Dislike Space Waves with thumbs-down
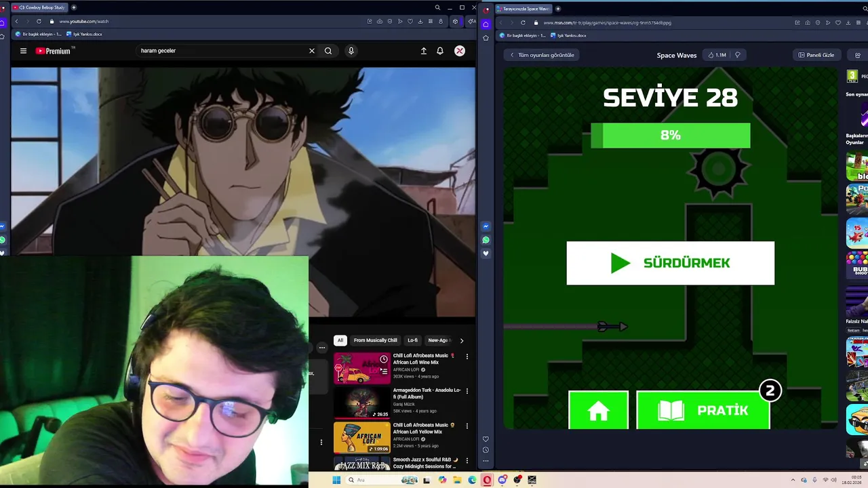 (x=738, y=55)
